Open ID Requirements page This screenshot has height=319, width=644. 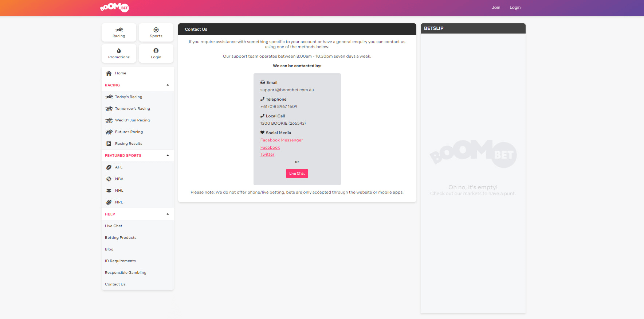[x=138, y=261]
